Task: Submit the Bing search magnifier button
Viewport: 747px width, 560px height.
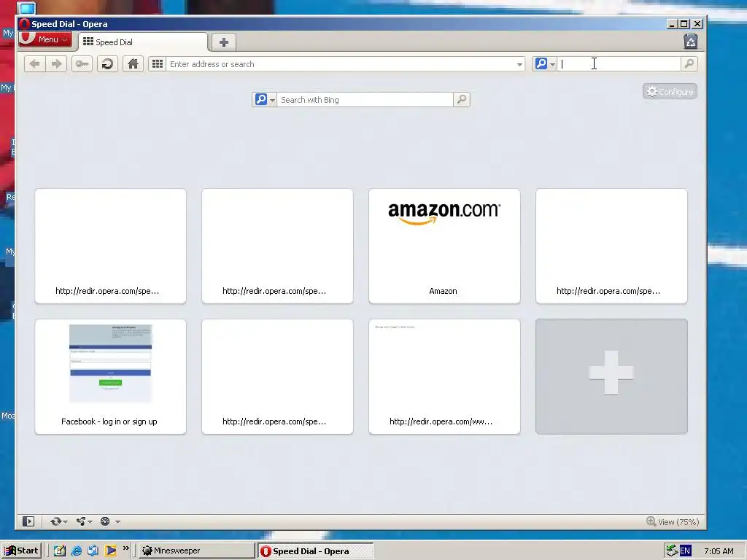Action: coord(462,99)
